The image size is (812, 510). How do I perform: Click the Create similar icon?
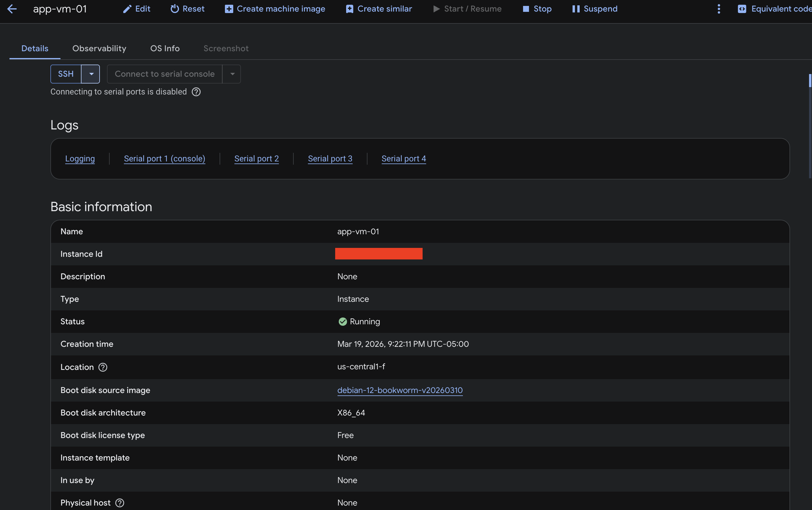(349, 9)
